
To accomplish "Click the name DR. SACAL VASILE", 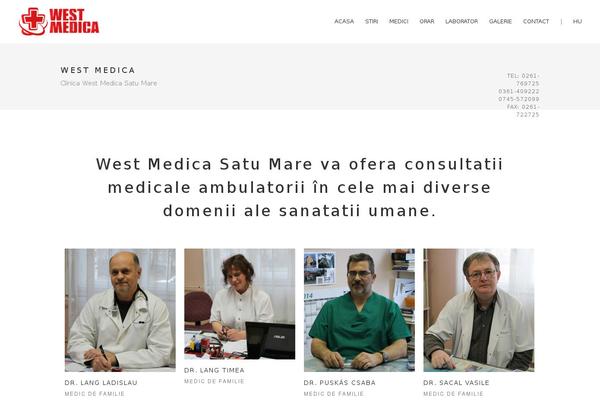I will coord(456,382).
